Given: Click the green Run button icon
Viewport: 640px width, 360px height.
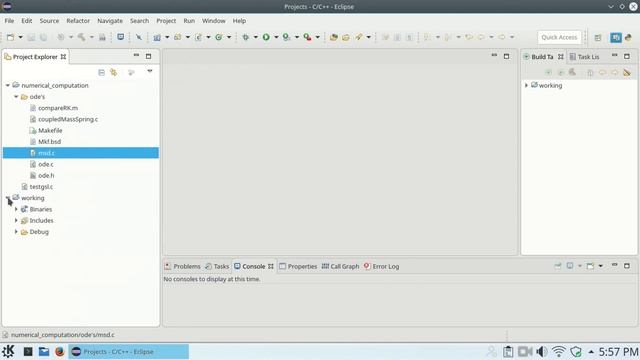Looking at the screenshot, I should 266,37.
